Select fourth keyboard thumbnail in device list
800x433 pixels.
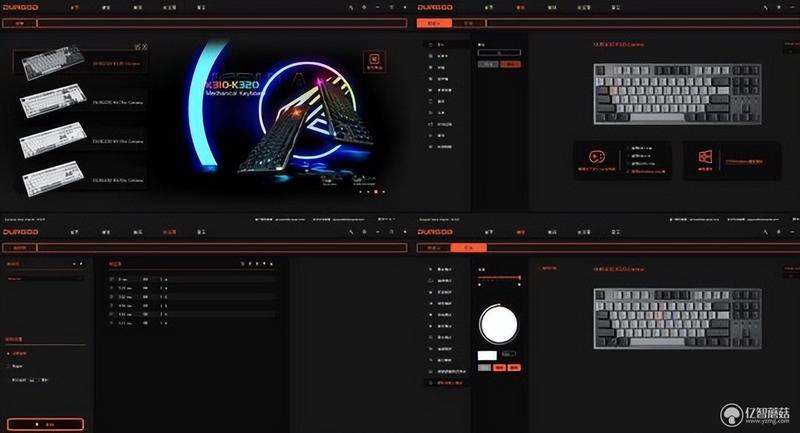[53, 178]
